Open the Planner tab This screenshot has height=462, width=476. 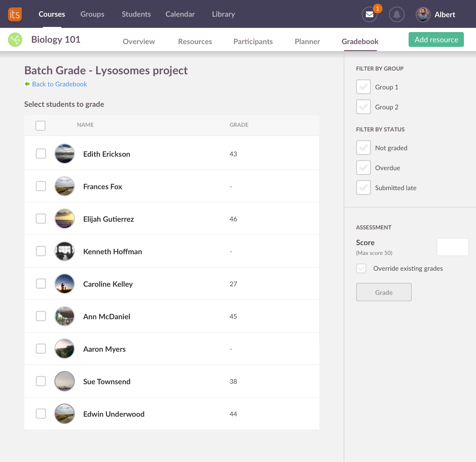pyautogui.click(x=307, y=41)
